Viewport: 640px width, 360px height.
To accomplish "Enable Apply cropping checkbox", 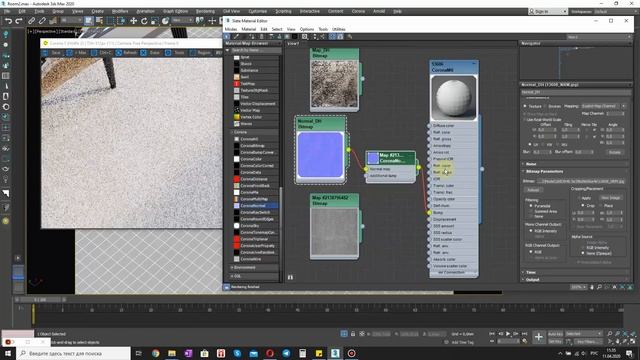I will click(579, 198).
